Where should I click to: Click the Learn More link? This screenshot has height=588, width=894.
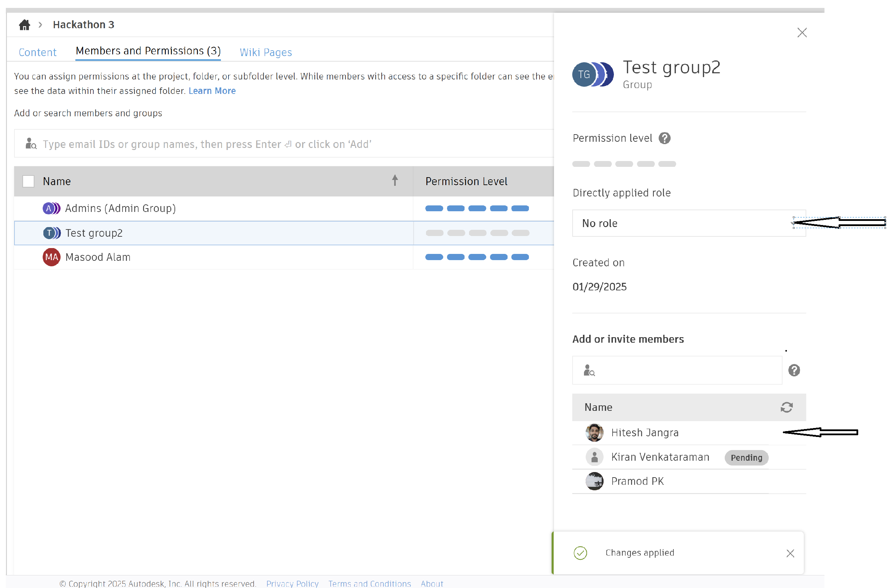click(212, 91)
